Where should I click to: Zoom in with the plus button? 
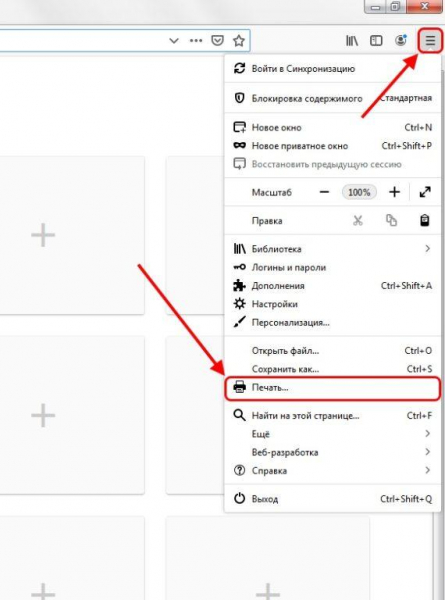(394, 192)
